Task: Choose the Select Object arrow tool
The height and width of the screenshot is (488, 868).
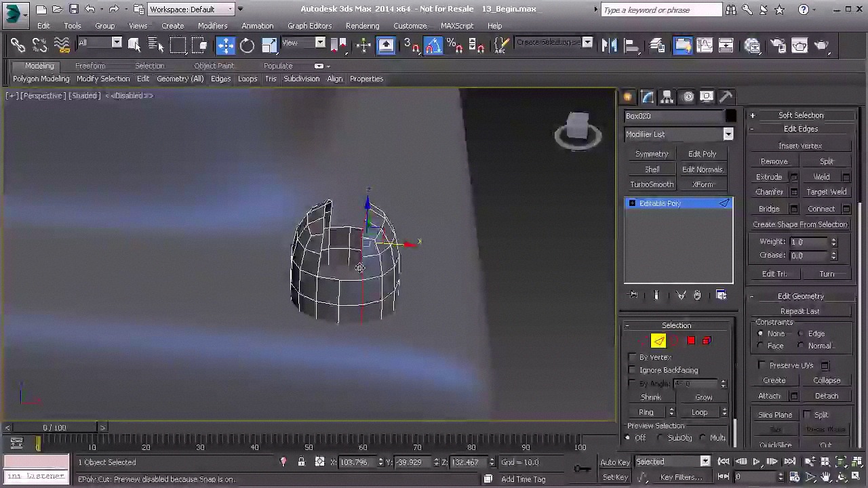Action: [x=134, y=45]
